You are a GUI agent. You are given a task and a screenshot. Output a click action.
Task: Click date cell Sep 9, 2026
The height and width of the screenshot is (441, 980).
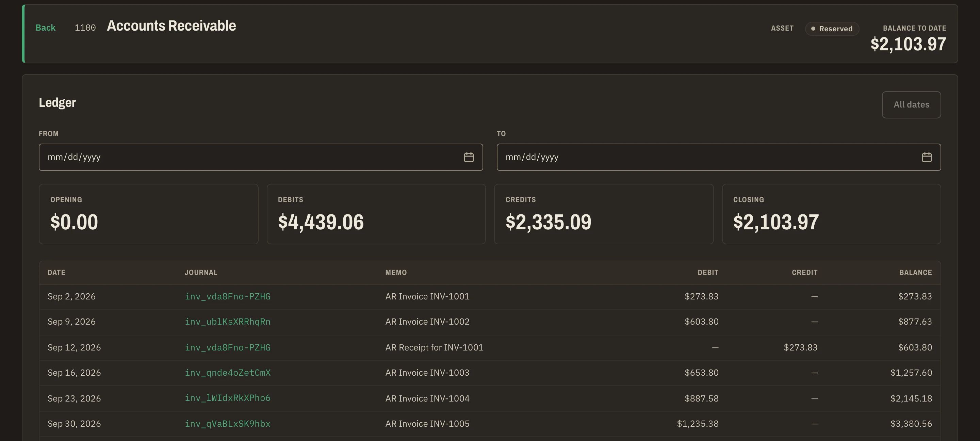click(71, 322)
